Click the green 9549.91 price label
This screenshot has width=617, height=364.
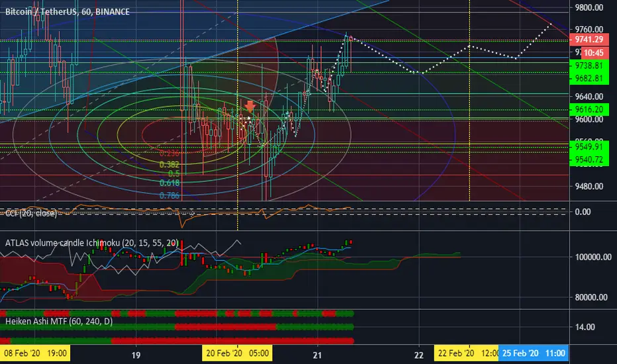click(x=589, y=147)
